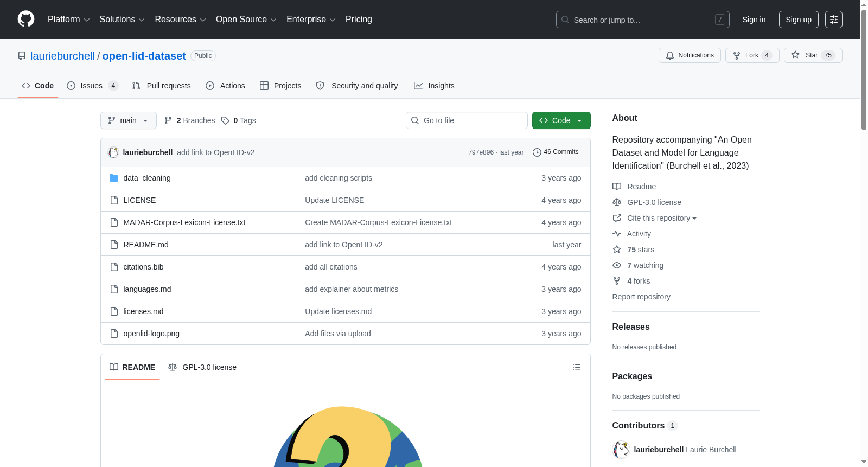
Task: Open the data_cleaning folder icon
Action: 114,178
